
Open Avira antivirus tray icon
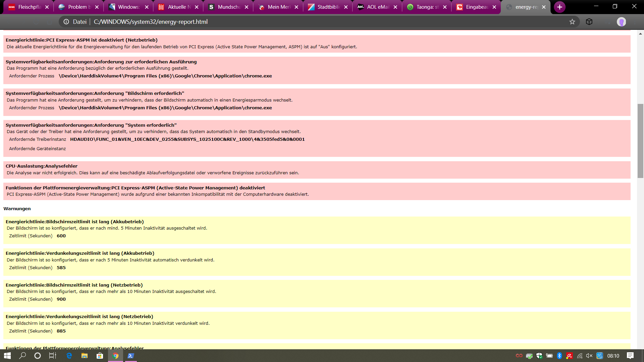569,356
